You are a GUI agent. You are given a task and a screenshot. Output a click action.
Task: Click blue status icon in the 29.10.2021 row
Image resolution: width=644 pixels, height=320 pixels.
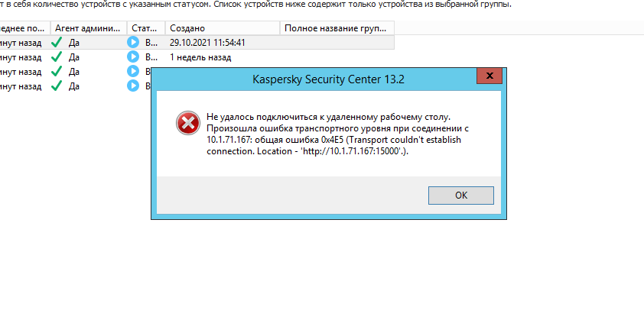133,43
